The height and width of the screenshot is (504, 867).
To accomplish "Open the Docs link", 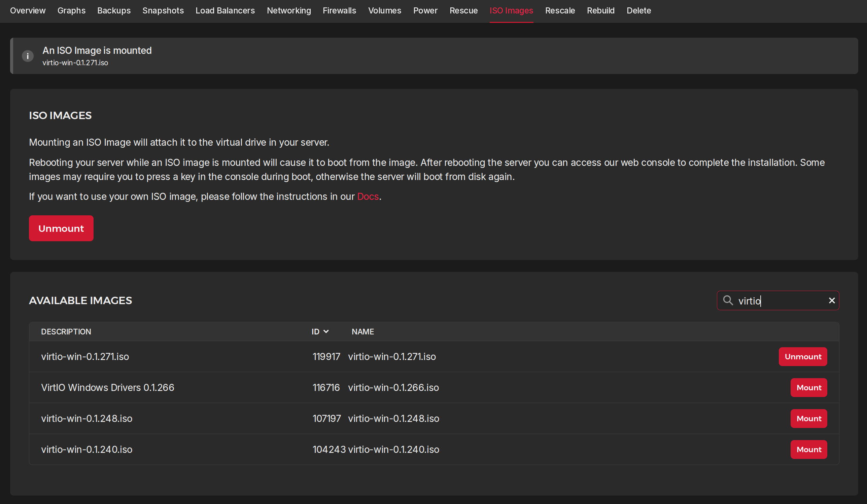I will tap(368, 196).
